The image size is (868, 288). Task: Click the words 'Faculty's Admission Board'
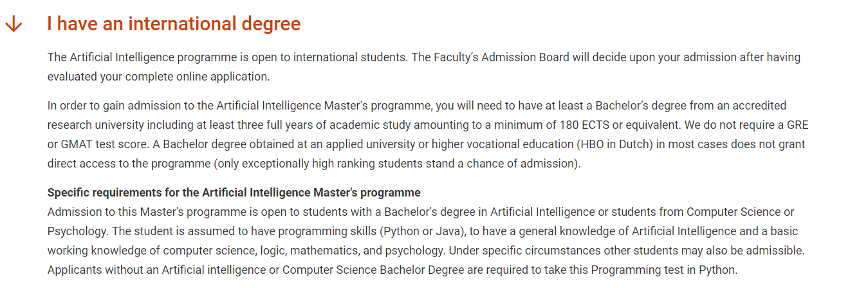(501, 57)
